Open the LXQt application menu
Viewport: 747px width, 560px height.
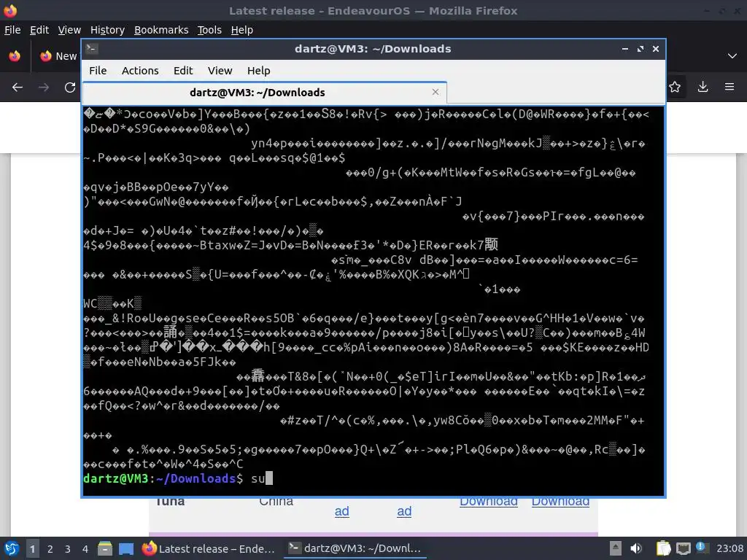click(x=11, y=548)
